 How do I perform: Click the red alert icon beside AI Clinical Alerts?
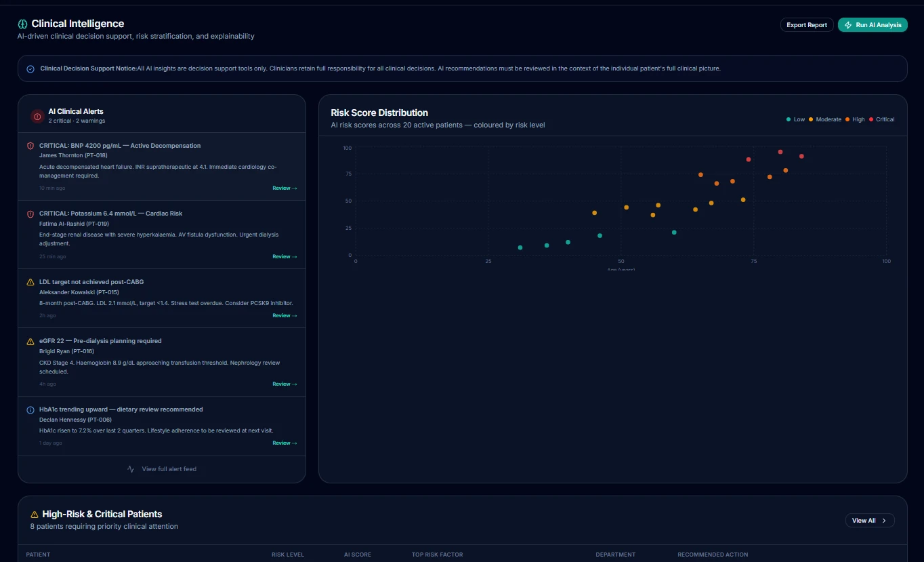[37, 116]
